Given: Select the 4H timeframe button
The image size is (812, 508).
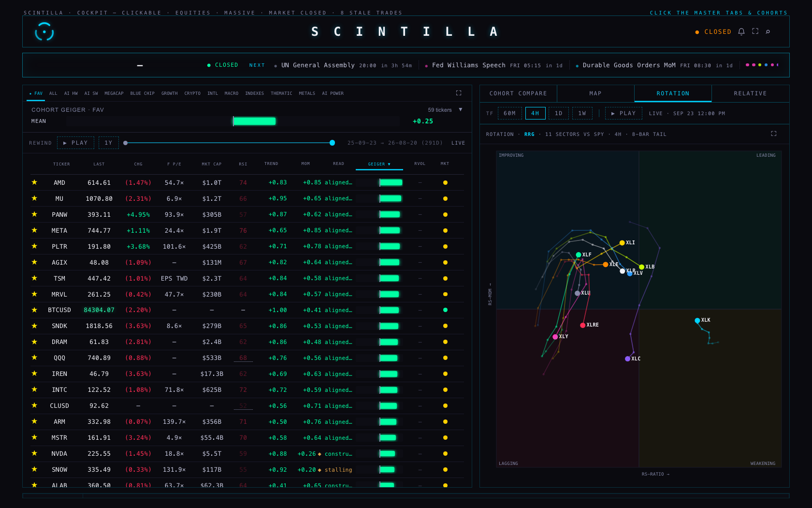Looking at the screenshot, I should pyautogui.click(x=535, y=113).
